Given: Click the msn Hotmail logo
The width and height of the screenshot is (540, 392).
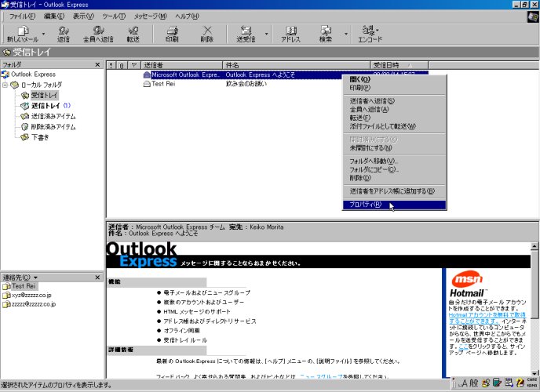Looking at the screenshot, I should [x=468, y=285].
